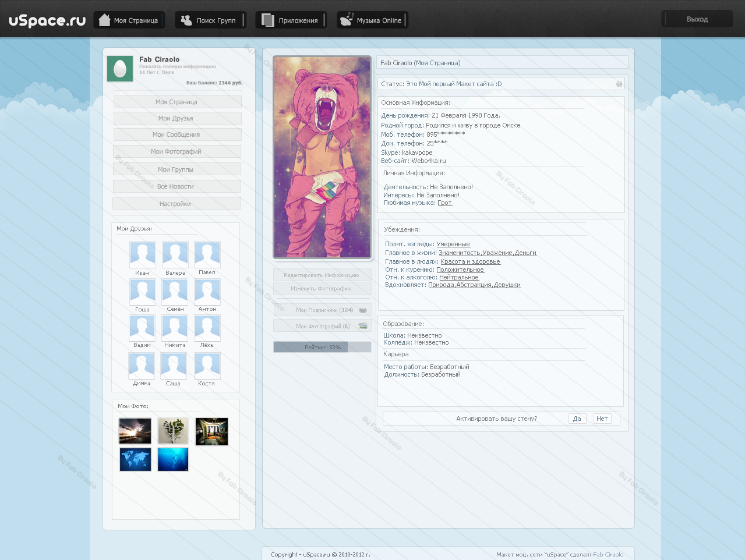Click the Природа,Абстракция,Девушки link
Screen dimensions: 745x560
pyautogui.click(x=474, y=285)
